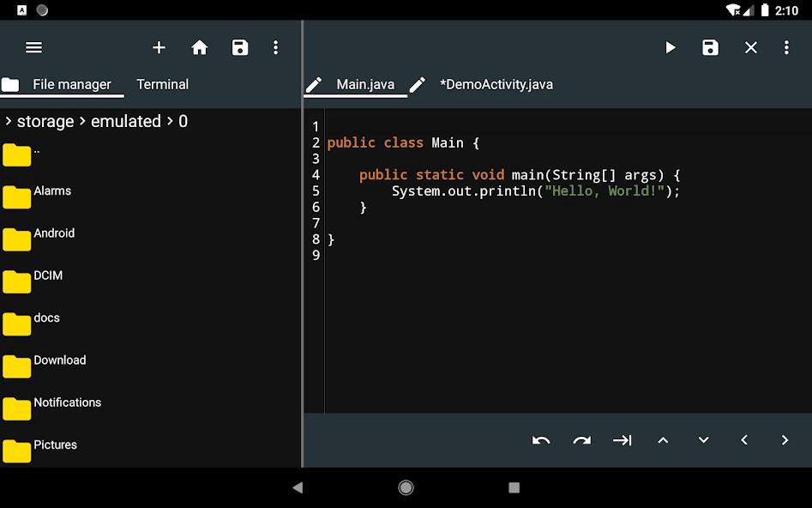
Task: Create a new file with the plus icon
Action: coord(159,47)
